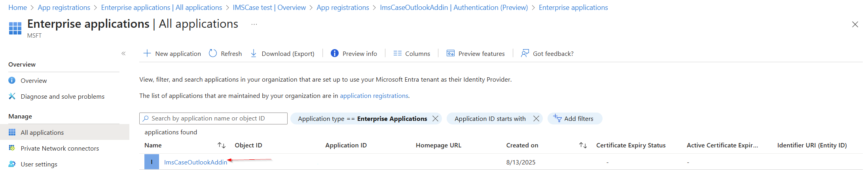Click Private Network connectors icon
The height and width of the screenshot is (170, 868).
point(12,148)
